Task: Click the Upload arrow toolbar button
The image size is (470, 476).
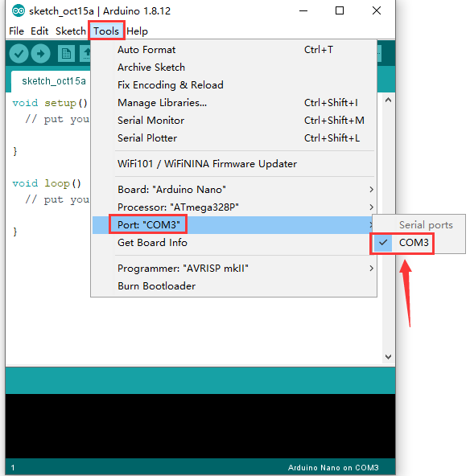Action: pyautogui.click(x=40, y=54)
